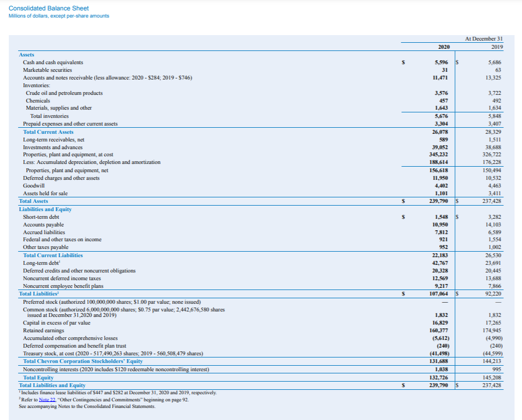522x420 pixels.
Task: Click the 2019 Total Liabilities value 92,220
Action: (493, 294)
